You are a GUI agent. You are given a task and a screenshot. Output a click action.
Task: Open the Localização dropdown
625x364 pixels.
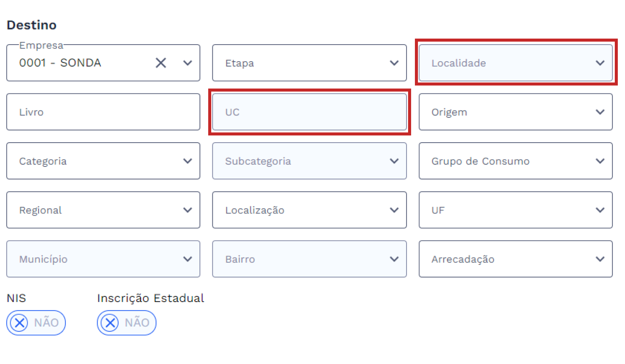point(309,210)
